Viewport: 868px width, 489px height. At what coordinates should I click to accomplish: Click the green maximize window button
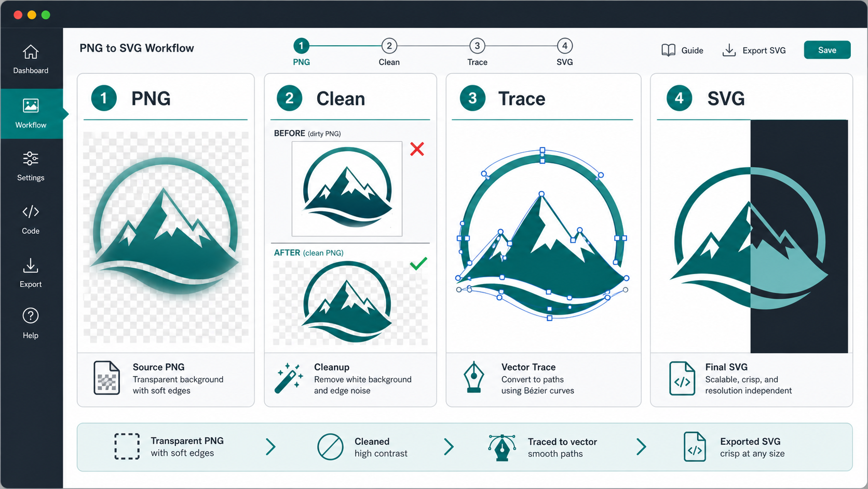tap(46, 15)
